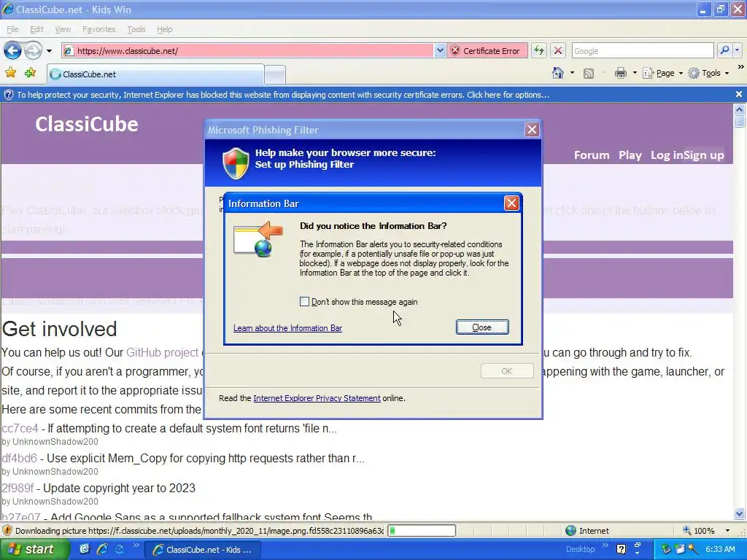747x560 pixels.
Task: Click the Google search box
Action: click(x=643, y=50)
